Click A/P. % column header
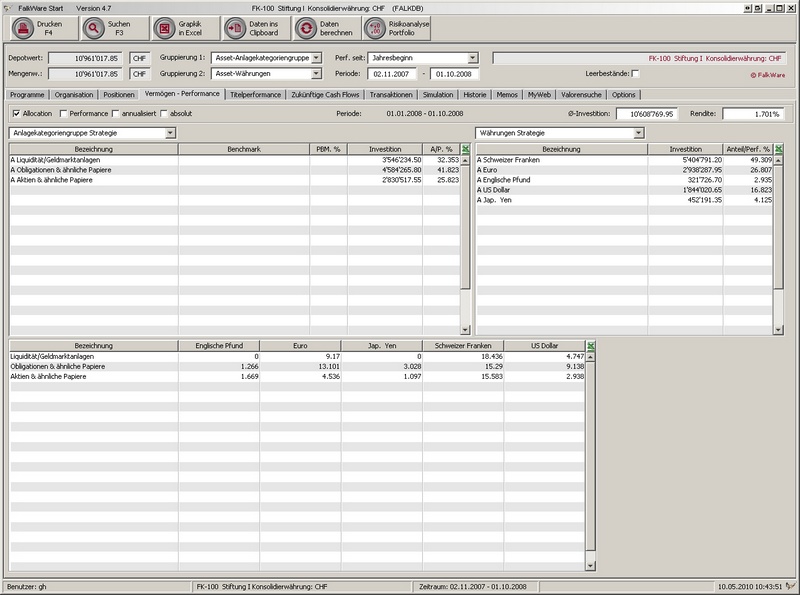The image size is (800, 595). [x=441, y=150]
